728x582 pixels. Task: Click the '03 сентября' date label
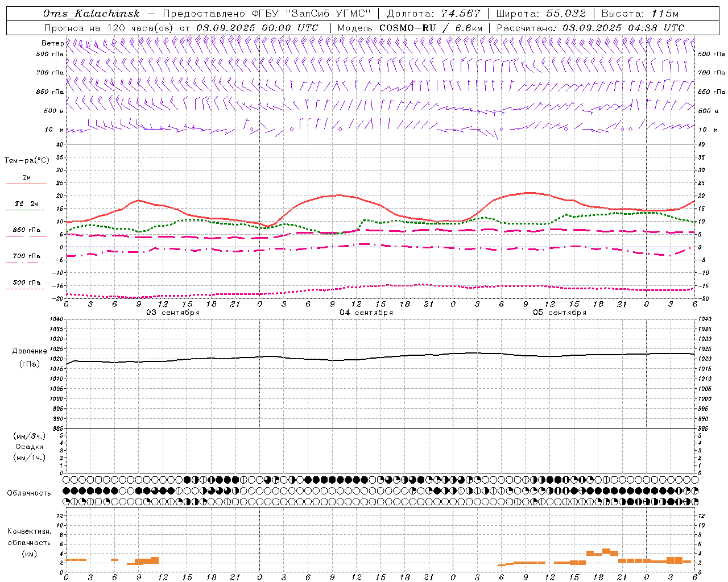(x=173, y=313)
